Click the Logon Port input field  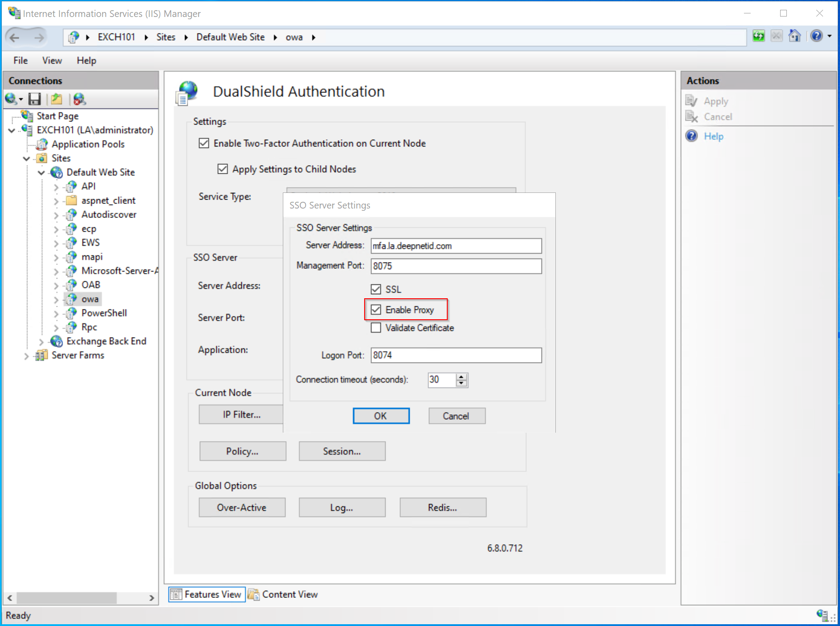(x=456, y=355)
